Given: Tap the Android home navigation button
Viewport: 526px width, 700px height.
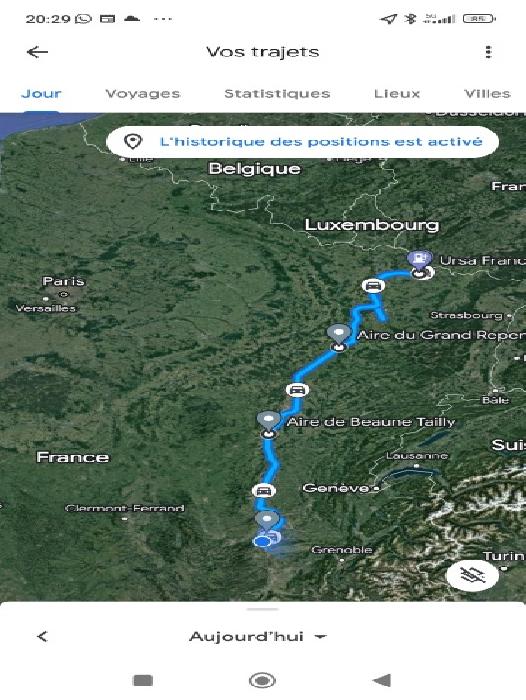Looking at the screenshot, I should tap(262, 680).
